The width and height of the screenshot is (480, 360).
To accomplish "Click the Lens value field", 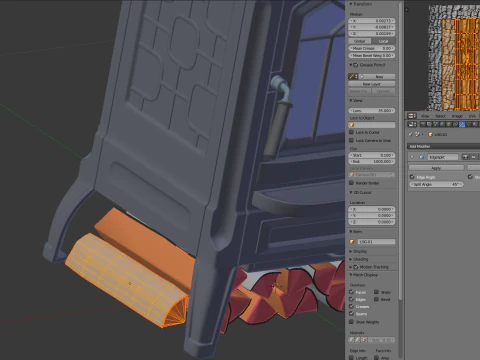I will (372, 111).
